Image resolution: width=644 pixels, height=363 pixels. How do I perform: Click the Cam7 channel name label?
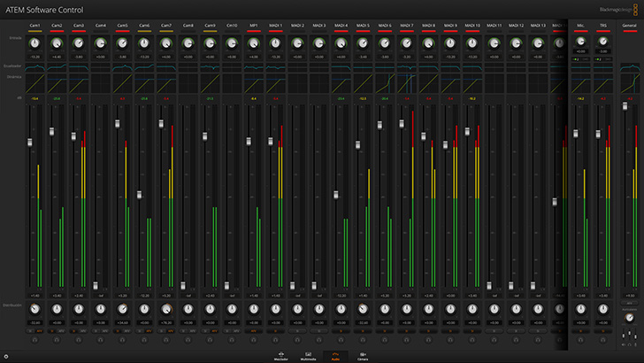166,26
